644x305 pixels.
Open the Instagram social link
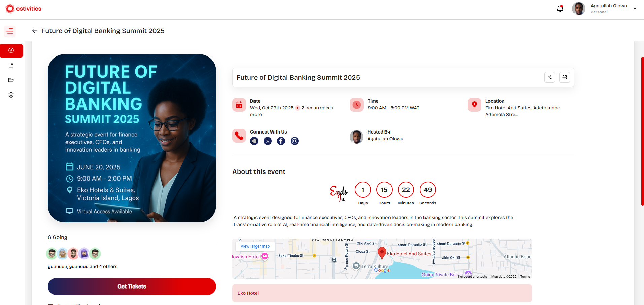tap(295, 141)
